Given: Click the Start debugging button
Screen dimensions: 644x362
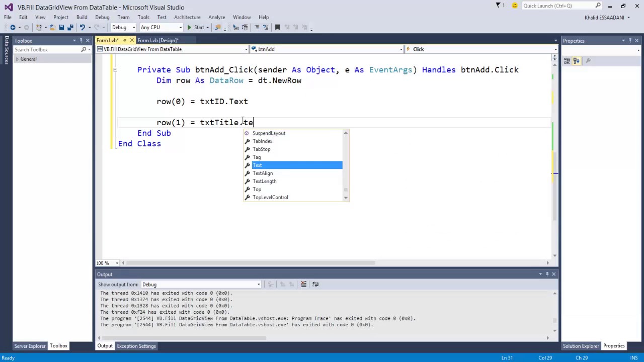Looking at the screenshot, I should 196,27.
